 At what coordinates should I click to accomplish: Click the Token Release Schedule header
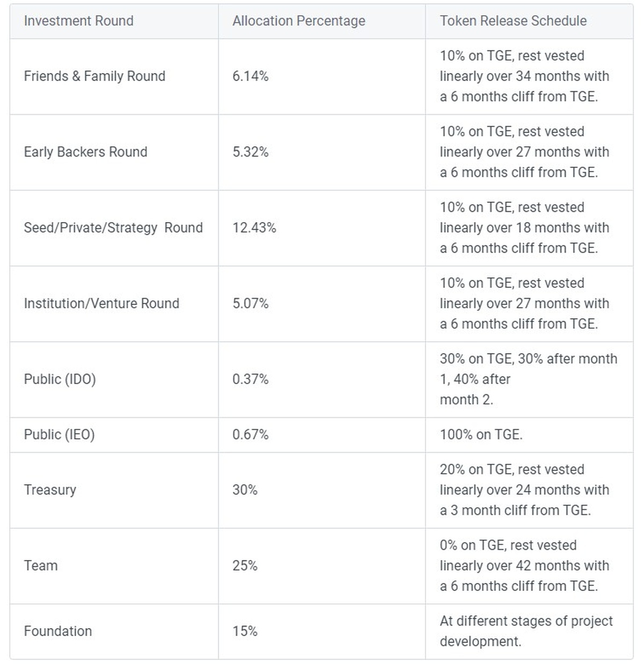click(513, 21)
